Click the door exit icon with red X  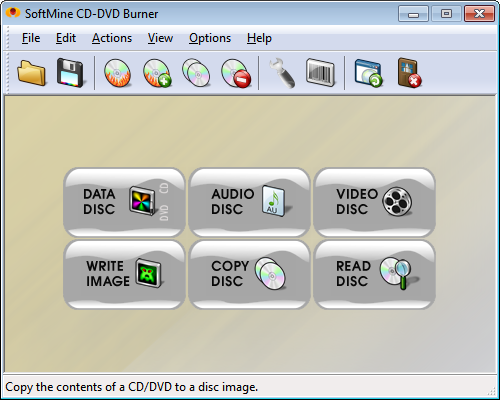[x=410, y=73]
